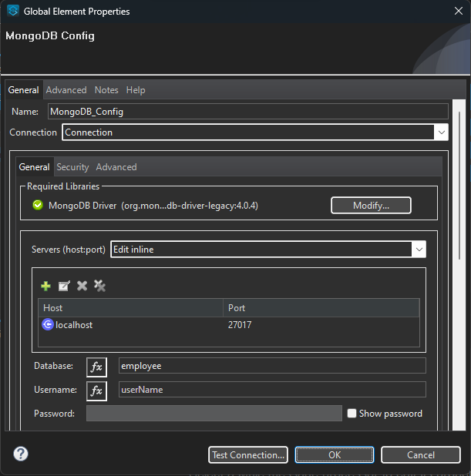
Task: Expand the Connection type dropdown
Action: click(x=441, y=132)
